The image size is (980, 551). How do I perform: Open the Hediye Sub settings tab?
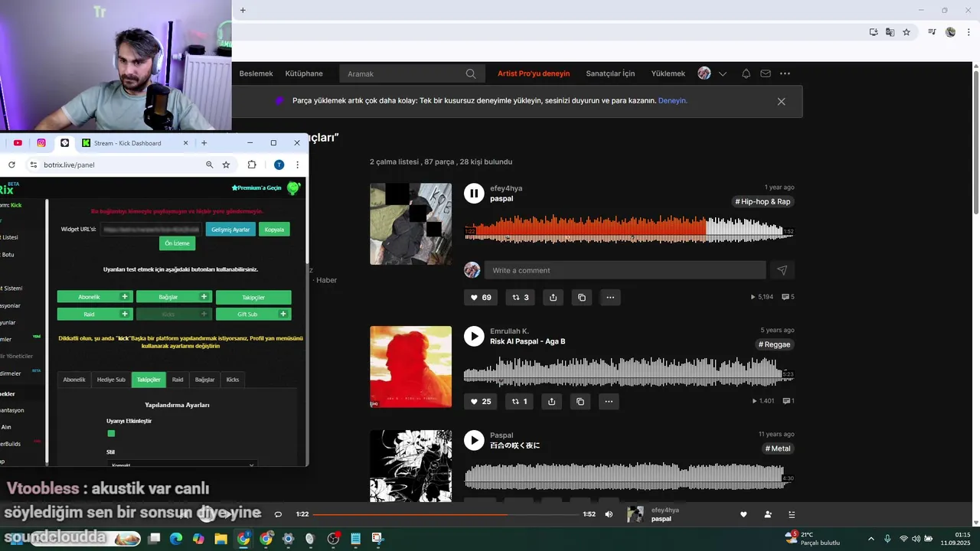pyautogui.click(x=110, y=380)
